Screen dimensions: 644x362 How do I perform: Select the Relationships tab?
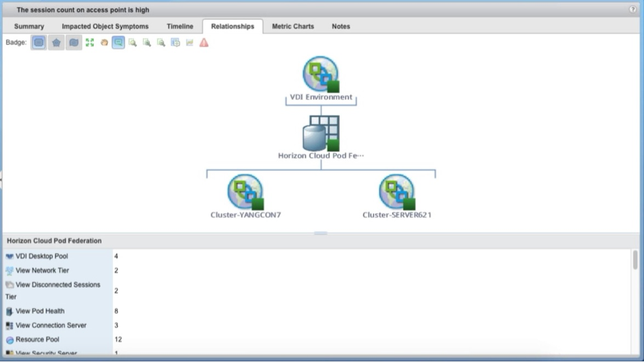point(233,26)
